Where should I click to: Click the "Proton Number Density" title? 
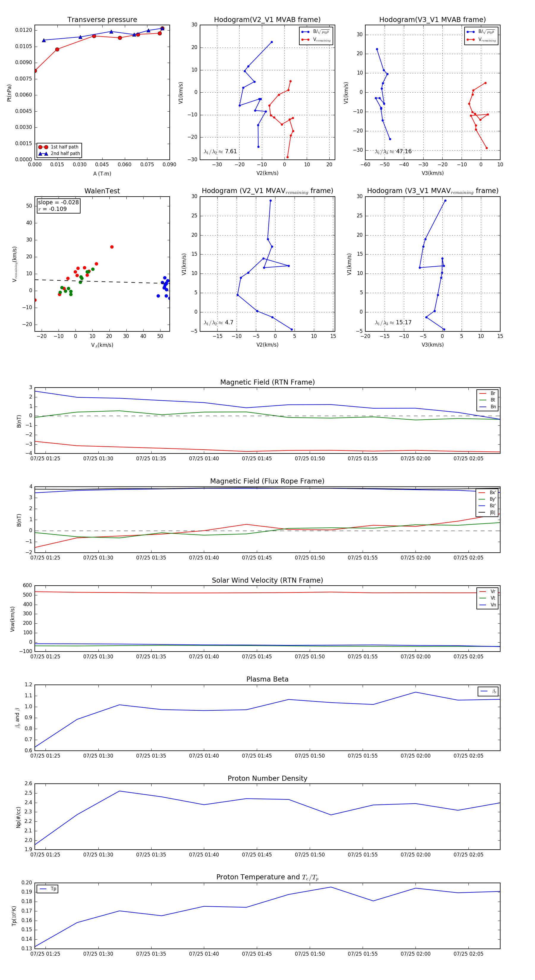(267, 778)
